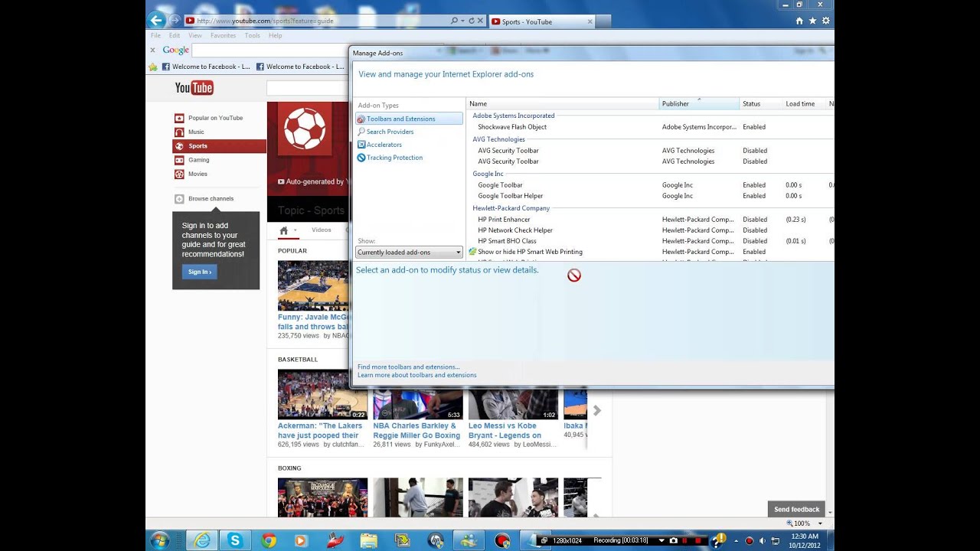Click the YouTube home icon tab

[x=284, y=230]
